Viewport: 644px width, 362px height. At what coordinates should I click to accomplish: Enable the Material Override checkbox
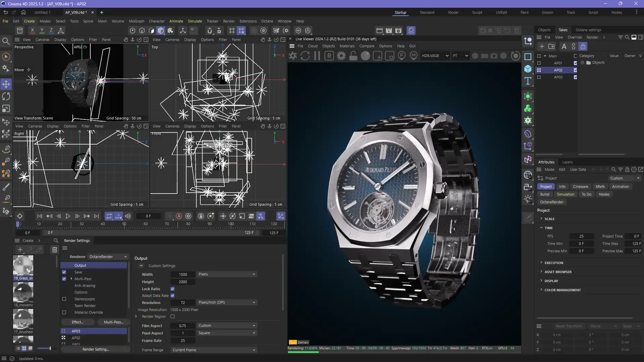point(64,312)
